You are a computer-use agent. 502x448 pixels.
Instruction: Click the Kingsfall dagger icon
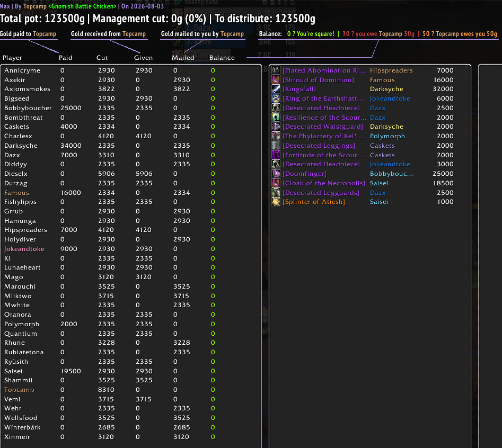coord(276,89)
